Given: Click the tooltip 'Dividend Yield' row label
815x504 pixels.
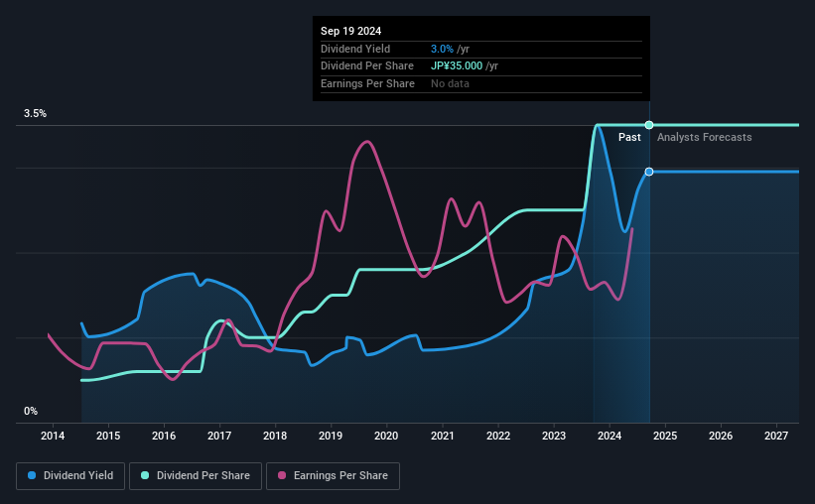Looking at the screenshot, I should click(x=355, y=49).
